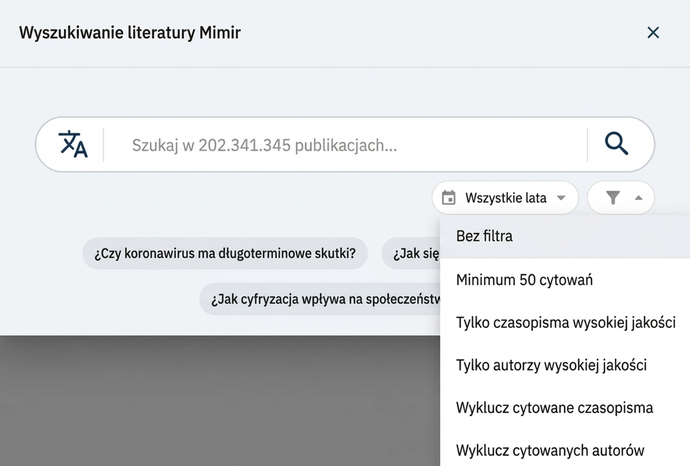
Task: Choose Minimum 50 cytowań filter
Action: click(565, 280)
